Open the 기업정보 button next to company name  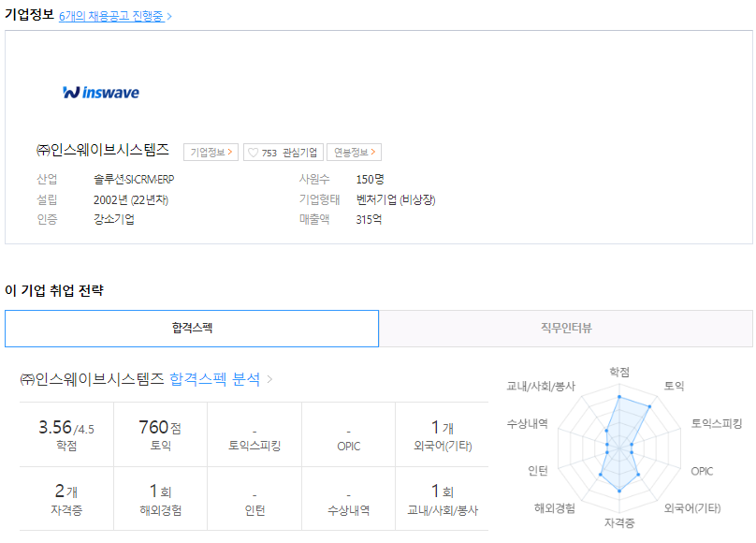[x=211, y=153]
